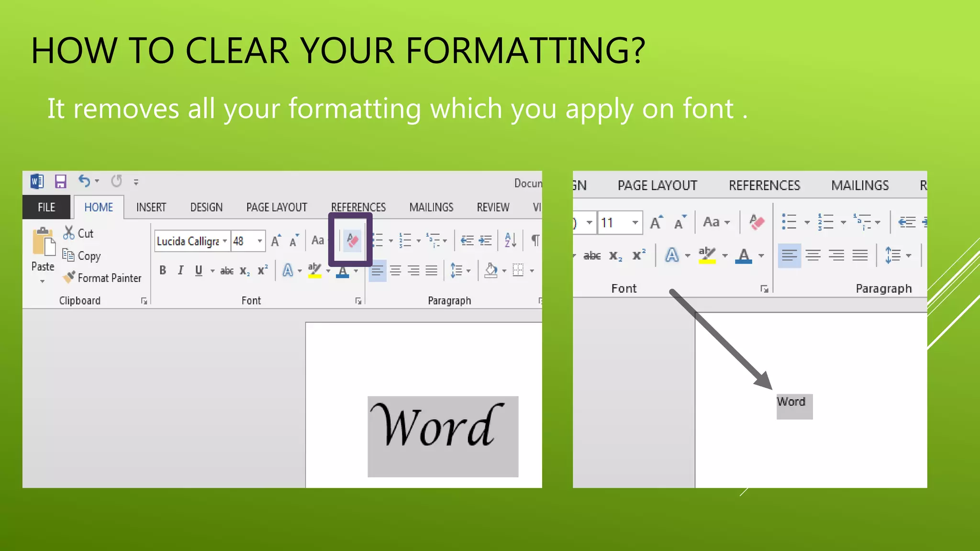Open the Undo history dropdown arrow
This screenshot has width=980, height=551.
point(97,181)
